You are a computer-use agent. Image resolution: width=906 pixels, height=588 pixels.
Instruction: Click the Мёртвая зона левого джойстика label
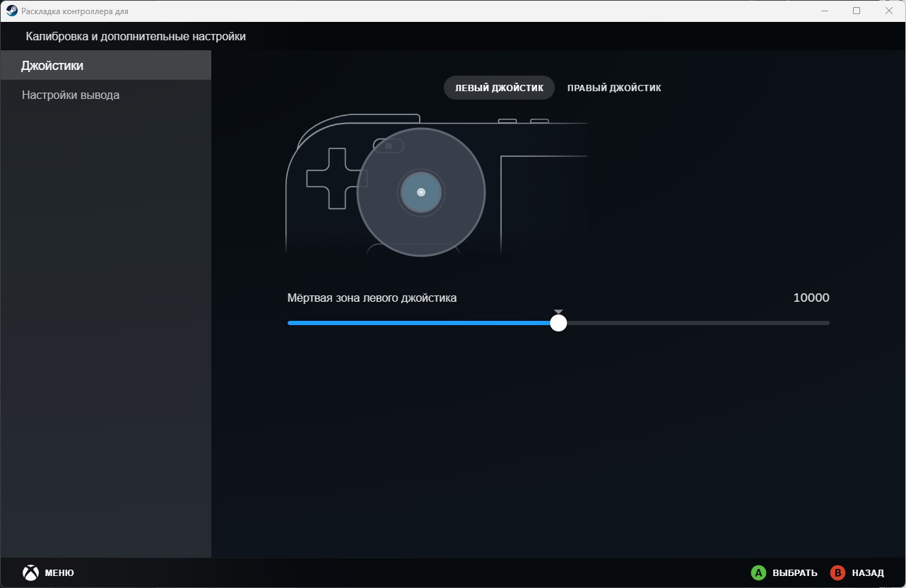(x=372, y=298)
